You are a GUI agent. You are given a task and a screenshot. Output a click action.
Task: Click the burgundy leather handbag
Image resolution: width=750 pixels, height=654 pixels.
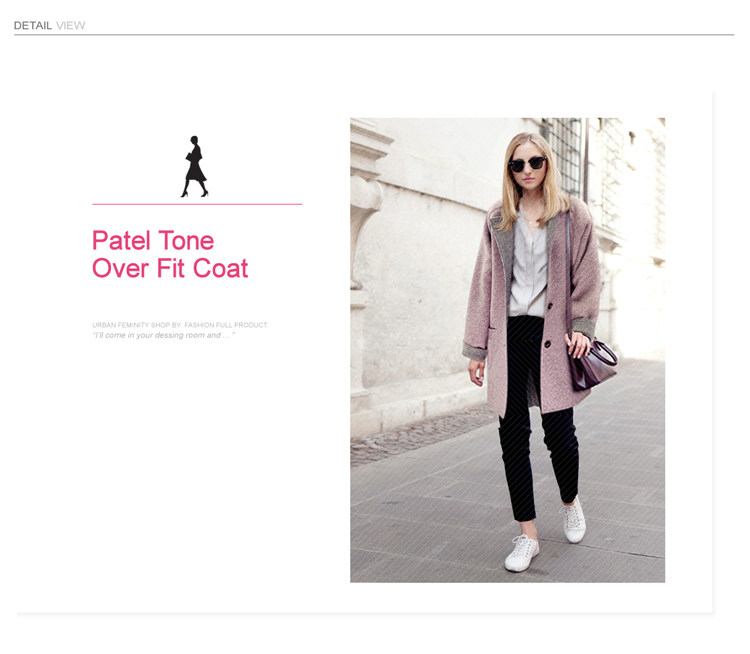592,365
